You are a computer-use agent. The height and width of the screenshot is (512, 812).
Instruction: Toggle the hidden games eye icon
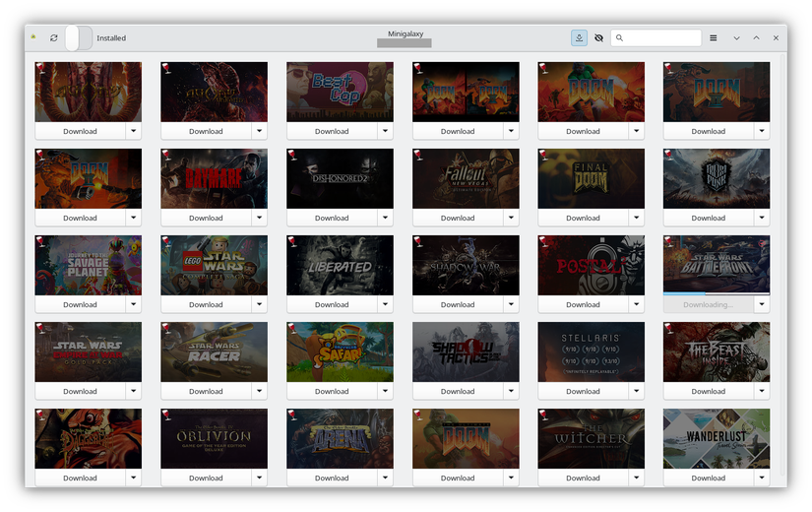pyautogui.click(x=598, y=37)
